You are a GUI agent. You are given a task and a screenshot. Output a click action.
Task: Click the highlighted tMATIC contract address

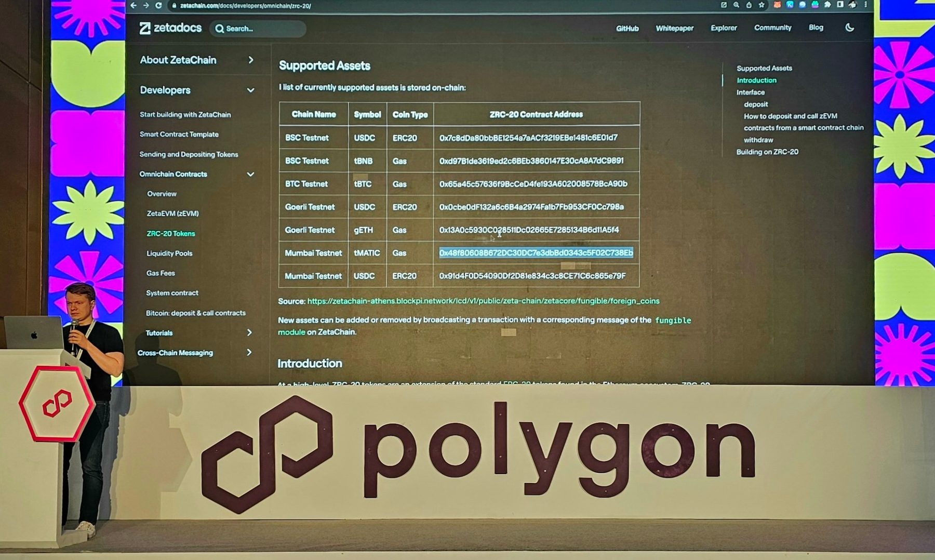click(536, 252)
